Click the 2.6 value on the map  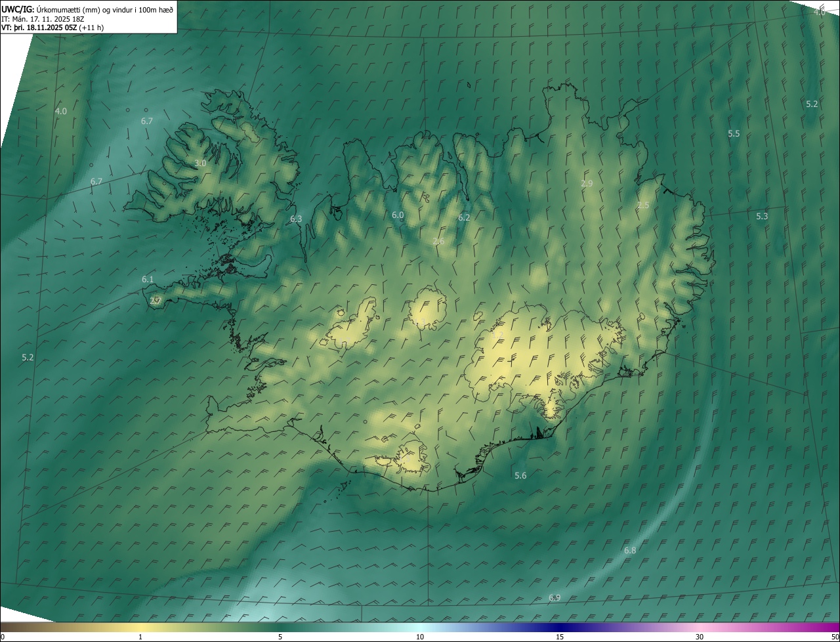[x=438, y=242]
